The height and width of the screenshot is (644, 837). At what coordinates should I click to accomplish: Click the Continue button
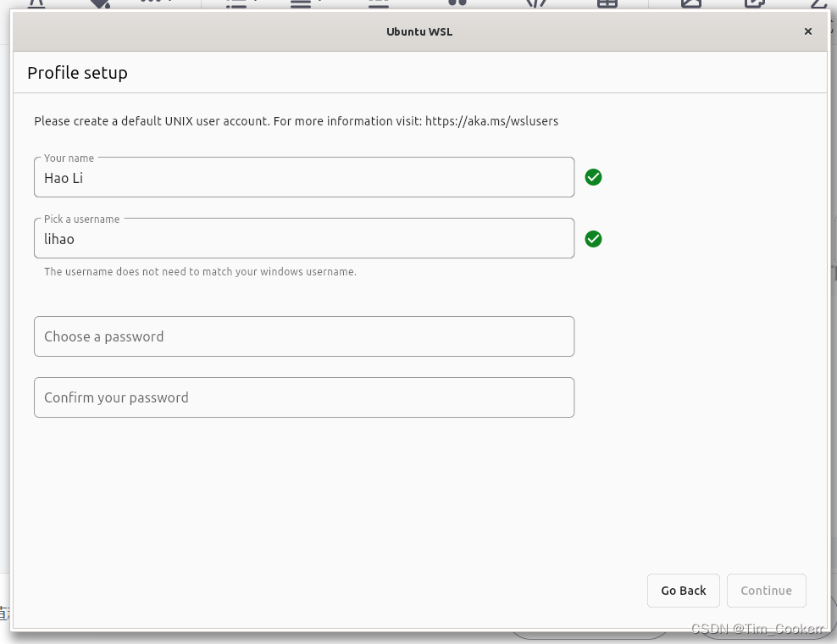pyautogui.click(x=766, y=591)
